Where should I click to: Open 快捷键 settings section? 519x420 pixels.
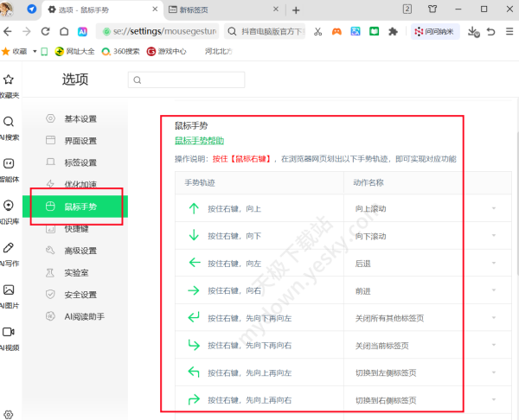tap(76, 228)
